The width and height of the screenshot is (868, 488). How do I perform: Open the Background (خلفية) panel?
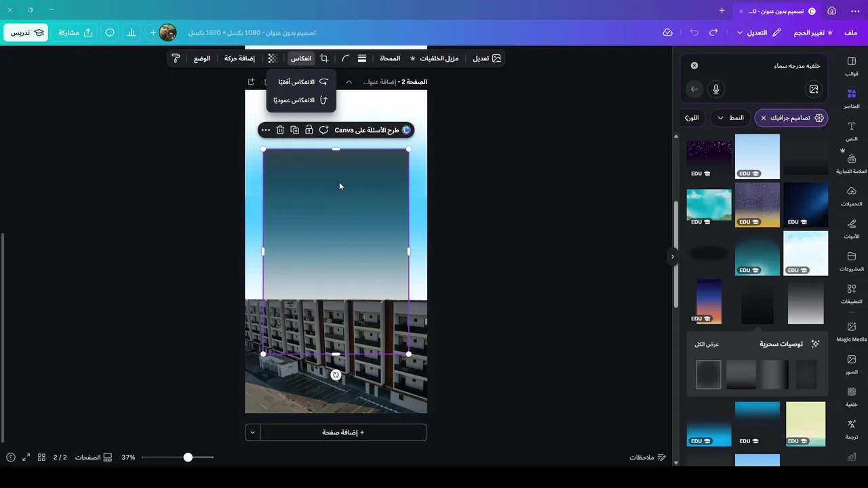[852, 396]
